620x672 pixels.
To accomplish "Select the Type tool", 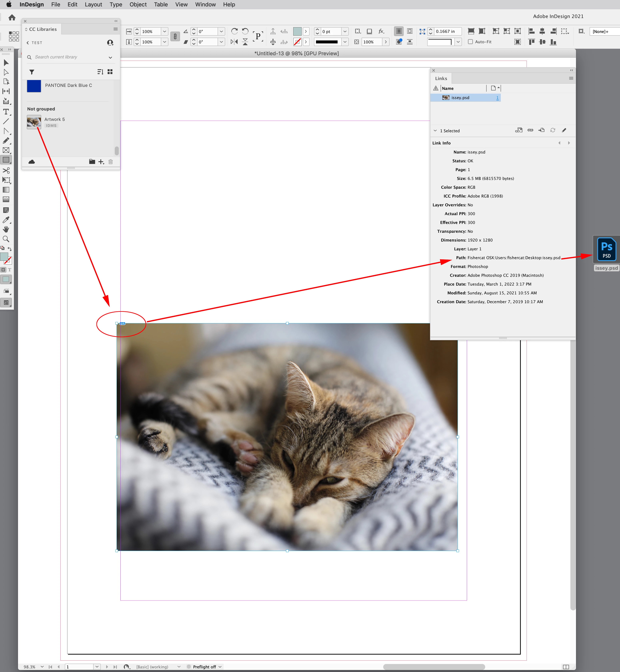I will click(x=6, y=112).
